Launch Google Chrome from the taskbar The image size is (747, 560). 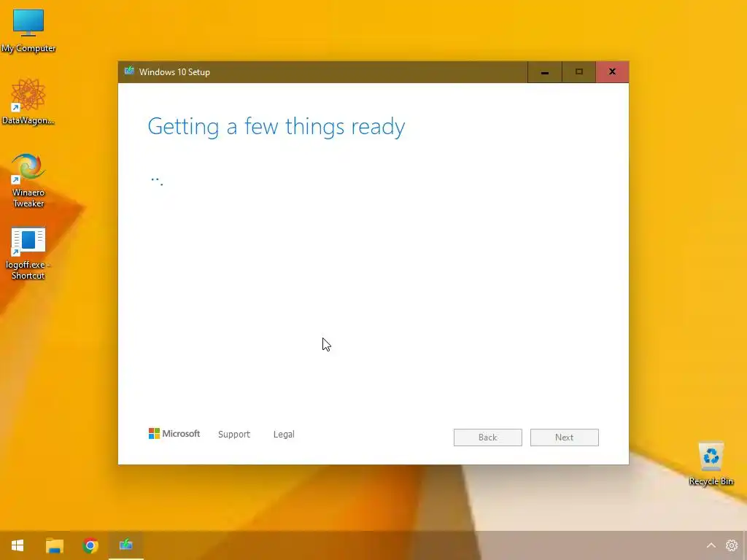90,545
